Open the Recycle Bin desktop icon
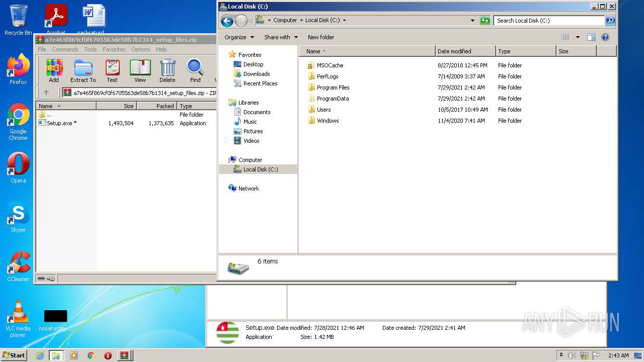 pyautogui.click(x=18, y=20)
